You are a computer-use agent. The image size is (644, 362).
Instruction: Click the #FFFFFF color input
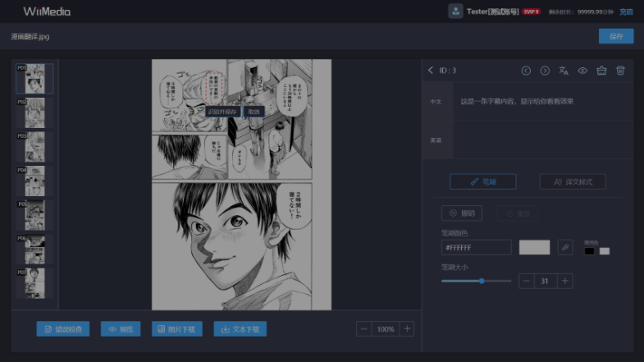coord(476,247)
